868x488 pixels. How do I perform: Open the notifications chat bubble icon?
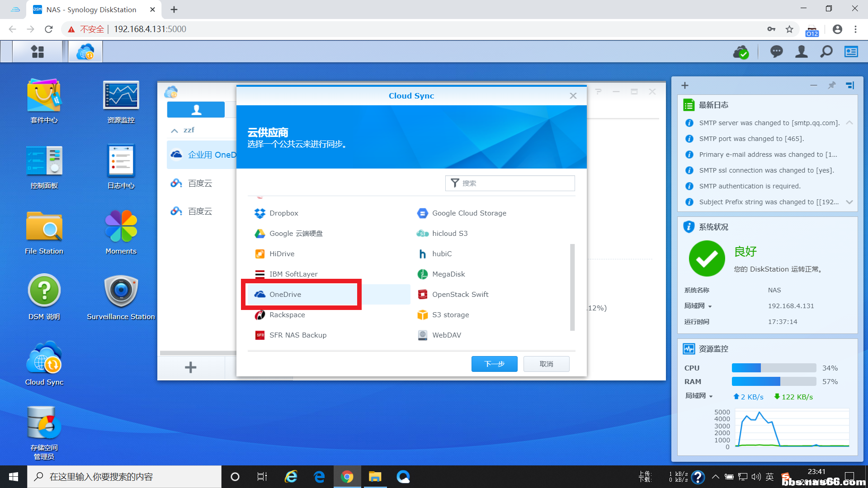coord(776,52)
